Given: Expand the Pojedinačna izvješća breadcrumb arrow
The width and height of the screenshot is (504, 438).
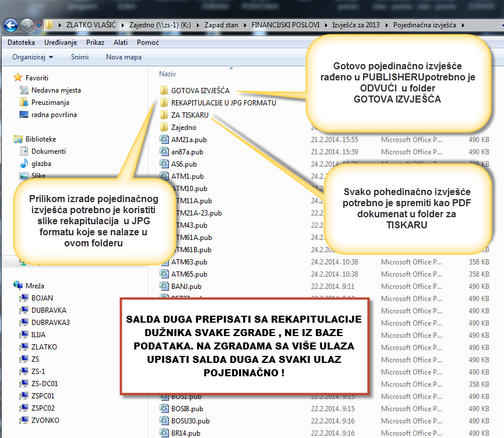Looking at the screenshot, I should pos(463,26).
